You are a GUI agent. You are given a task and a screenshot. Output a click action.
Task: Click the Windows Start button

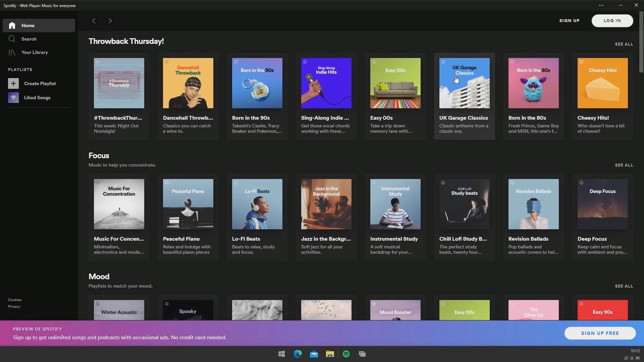coord(281,354)
